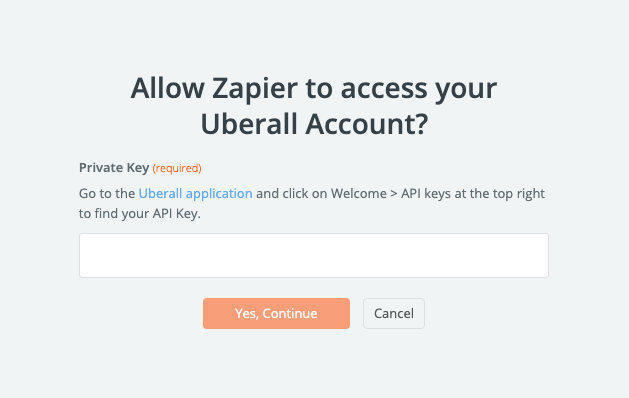Open the Uberall application link
This screenshot has height=398, width=629.
[195, 193]
